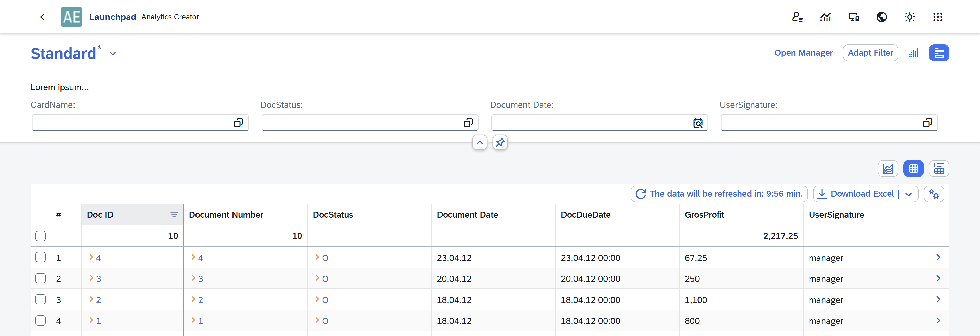This screenshot has height=336, width=980.
Task: Pin the filter bar
Action: tap(500, 143)
